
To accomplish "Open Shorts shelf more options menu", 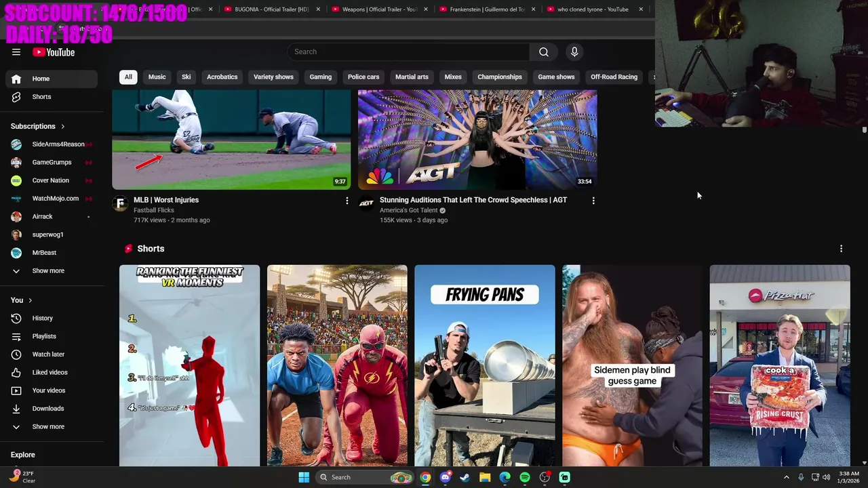I will point(841,249).
